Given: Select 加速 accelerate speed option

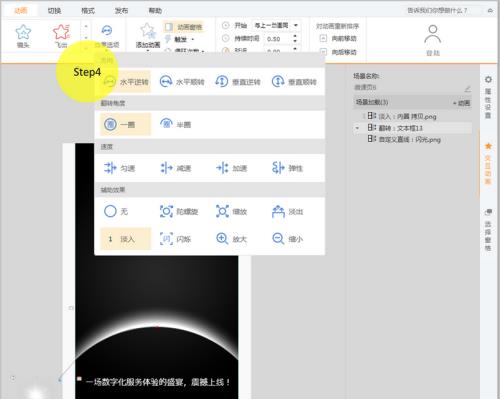Looking at the screenshot, I should pyautogui.click(x=232, y=168).
